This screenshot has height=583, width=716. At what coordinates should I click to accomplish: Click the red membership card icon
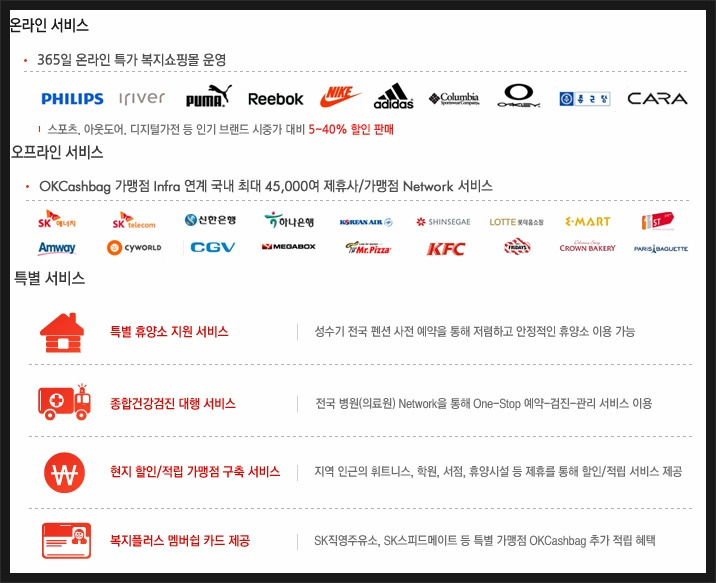[x=67, y=541]
